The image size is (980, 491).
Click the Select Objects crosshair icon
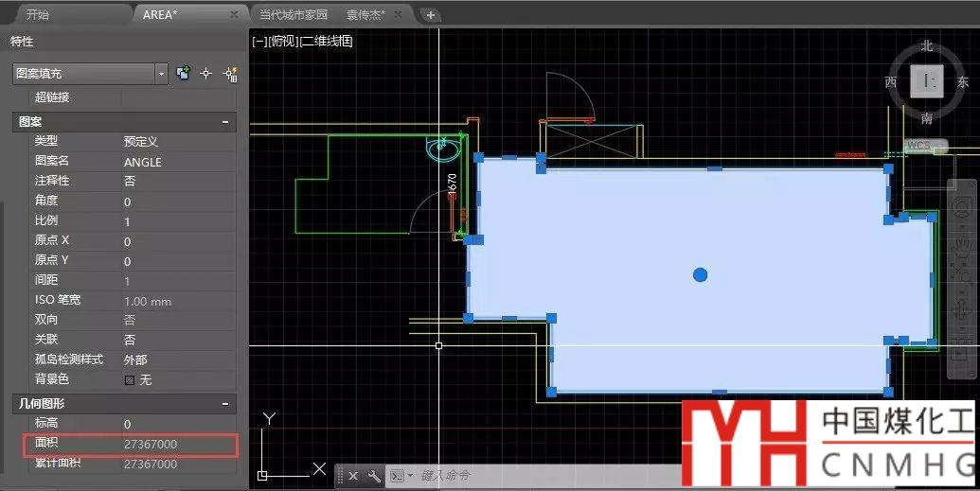(205, 73)
